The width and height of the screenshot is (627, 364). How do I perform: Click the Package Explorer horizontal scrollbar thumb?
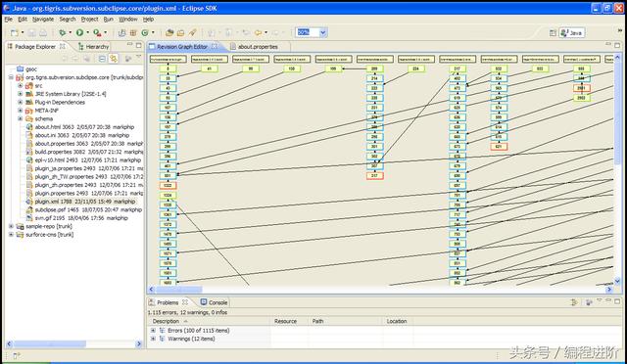click(50, 344)
